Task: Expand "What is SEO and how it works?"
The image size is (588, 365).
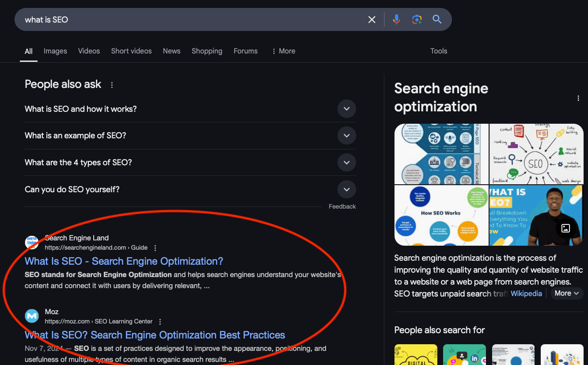Action: click(x=346, y=109)
